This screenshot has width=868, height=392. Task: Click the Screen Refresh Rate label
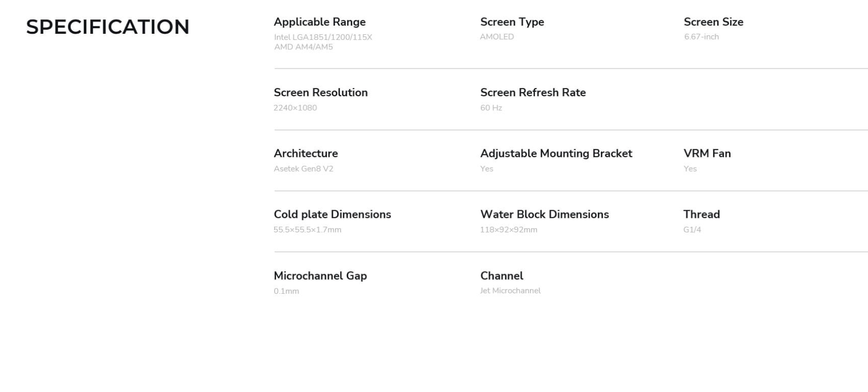(x=533, y=93)
